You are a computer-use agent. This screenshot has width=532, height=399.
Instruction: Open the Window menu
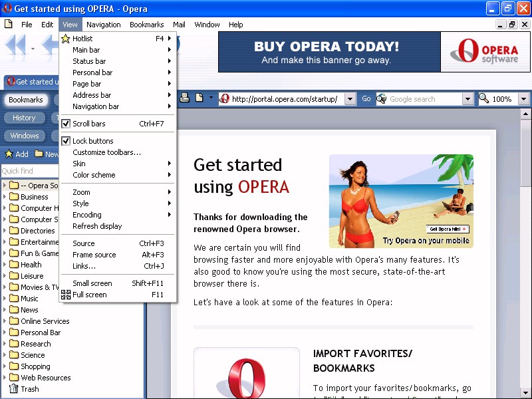[207, 25]
